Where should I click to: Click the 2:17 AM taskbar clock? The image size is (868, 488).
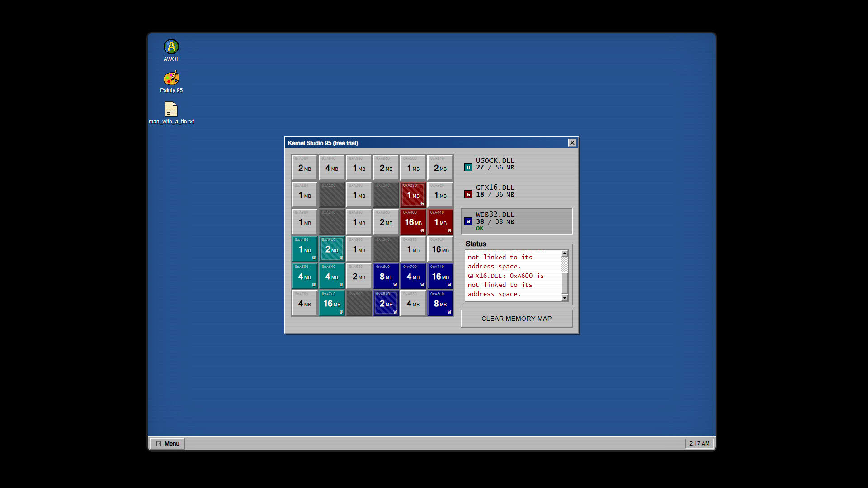click(x=699, y=444)
